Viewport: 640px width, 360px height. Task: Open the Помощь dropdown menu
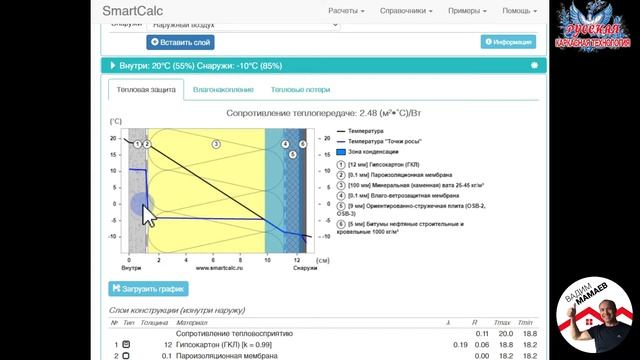(519, 11)
